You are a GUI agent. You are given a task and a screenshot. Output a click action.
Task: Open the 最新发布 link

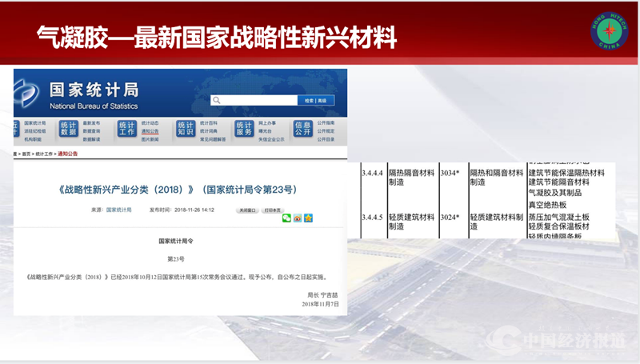click(x=91, y=123)
